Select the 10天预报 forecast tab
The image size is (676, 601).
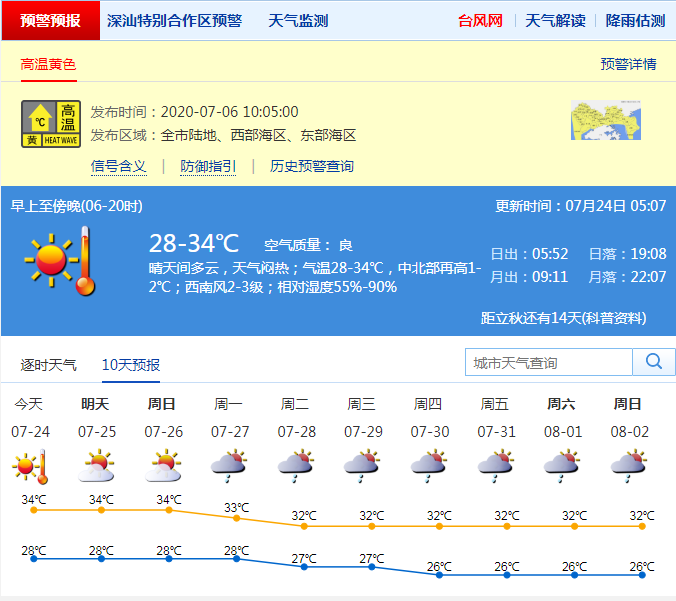coord(130,365)
